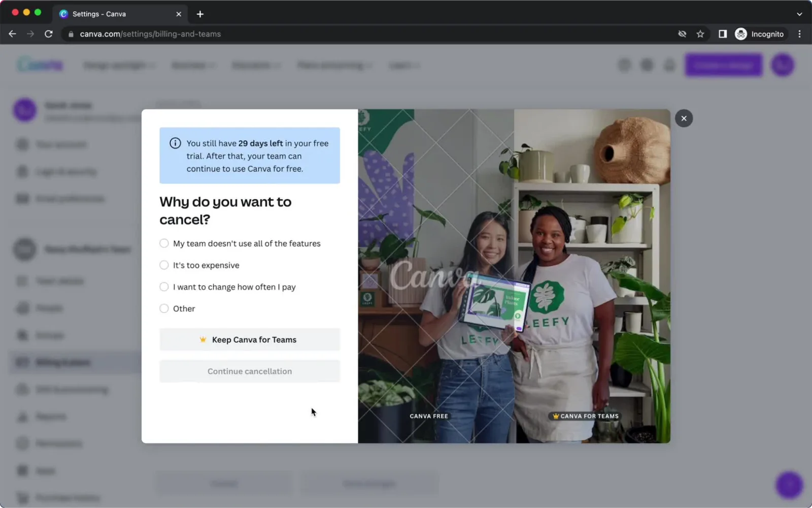Viewport: 812px width, 508px height.
Task: Select "My team doesn't use all of the features"
Action: pyautogui.click(x=240, y=243)
